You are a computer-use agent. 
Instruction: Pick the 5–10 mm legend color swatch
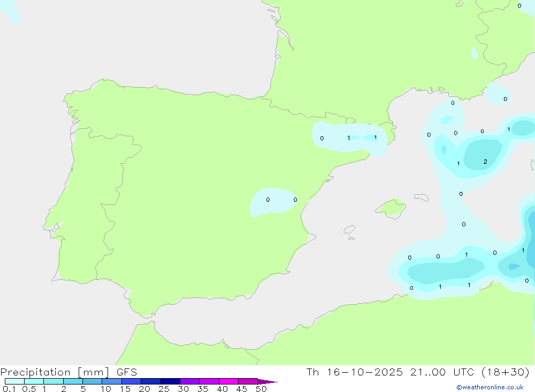point(92,381)
